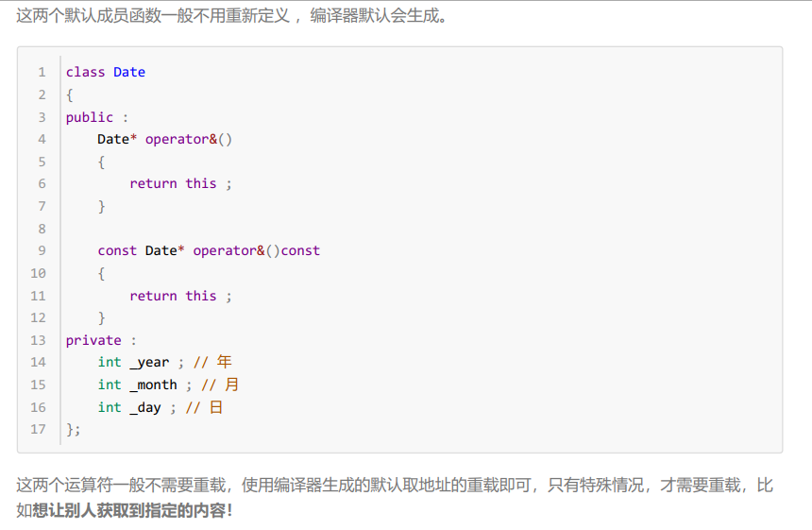Image resolution: width=812 pixels, height=530 pixels.
Task: Click line number 17 in the gutter
Action: click(39, 430)
